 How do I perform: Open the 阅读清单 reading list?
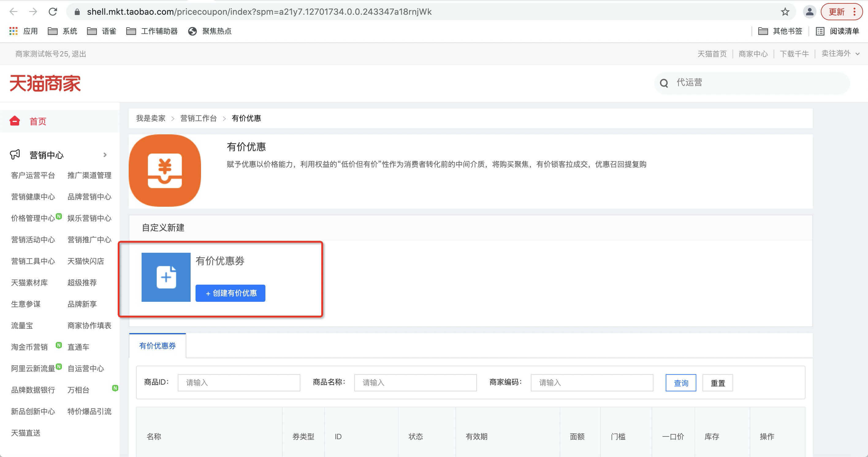(x=837, y=31)
